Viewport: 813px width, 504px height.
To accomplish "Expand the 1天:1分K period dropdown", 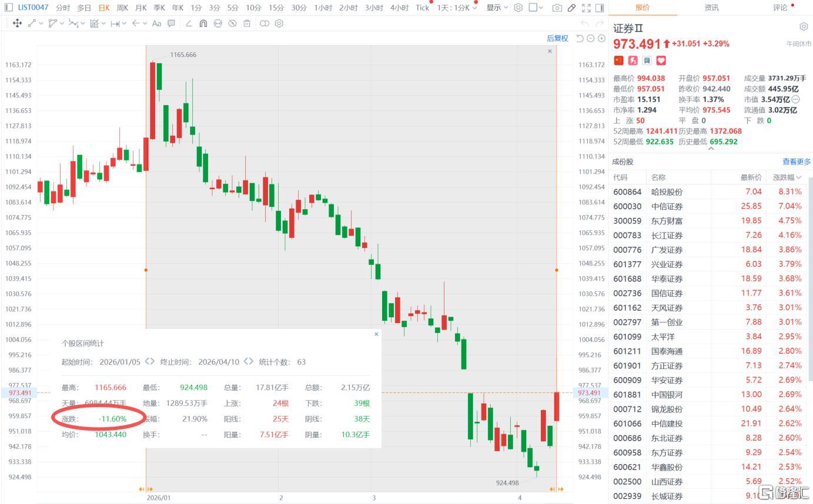I will click(x=457, y=8).
